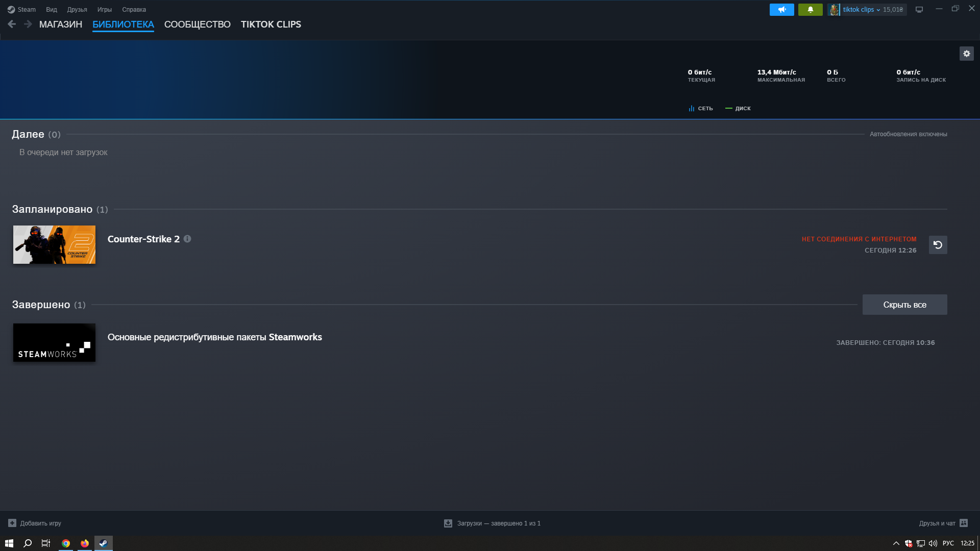This screenshot has height=551, width=980.
Task: Click the 15,01 wallet balance
Action: [x=893, y=10]
